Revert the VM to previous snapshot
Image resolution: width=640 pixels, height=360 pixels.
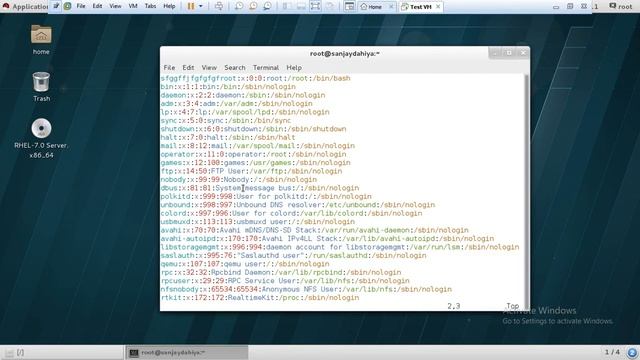coord(253,6)
